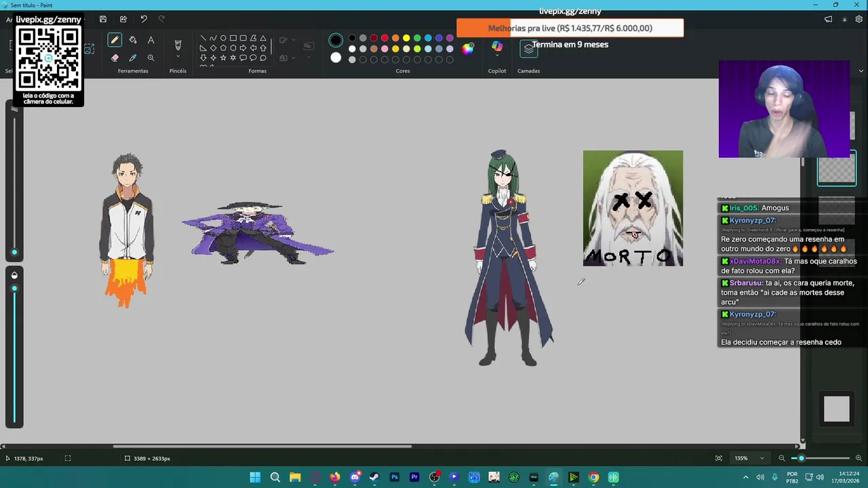
Task: Open the Copilot button
Action: coord(497,46)
